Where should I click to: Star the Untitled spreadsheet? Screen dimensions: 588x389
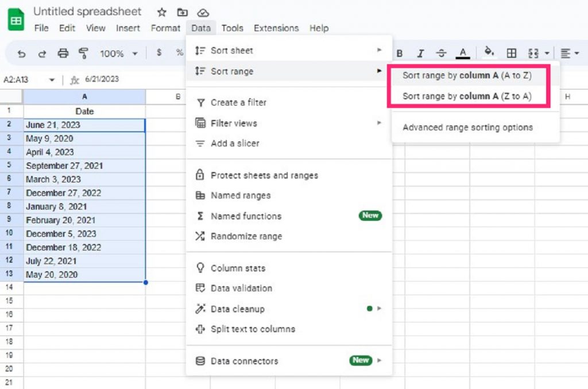click(161, 13)
